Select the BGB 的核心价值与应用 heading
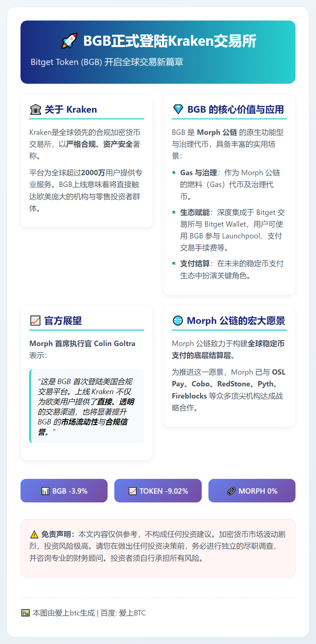Image resolution: width=316 pixels, height=644 pixels. tap(235, 110)
